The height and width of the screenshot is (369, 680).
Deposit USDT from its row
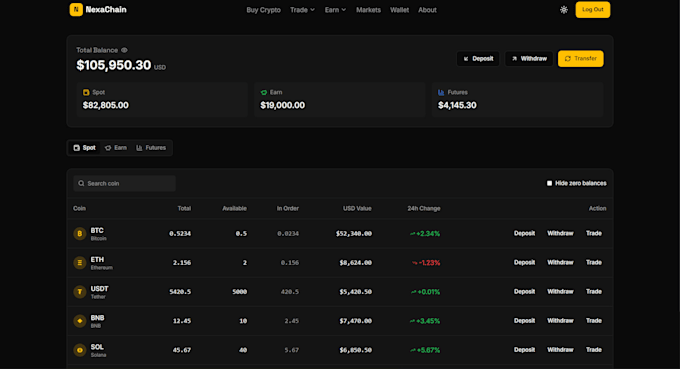tap(524, 291)
